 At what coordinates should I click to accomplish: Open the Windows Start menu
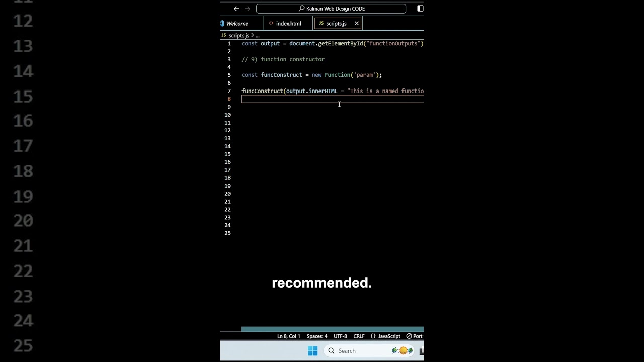click(x=312, y=351)
